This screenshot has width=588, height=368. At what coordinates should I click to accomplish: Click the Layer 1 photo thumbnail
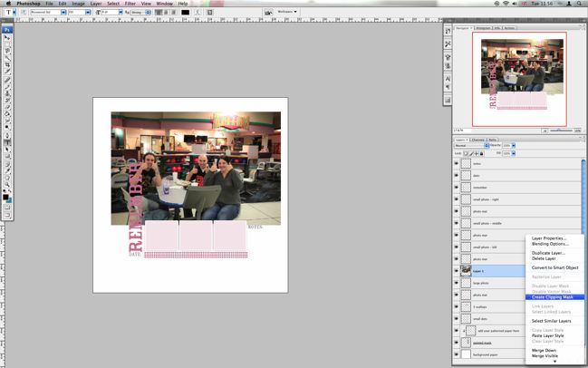[x=466, y=271]
